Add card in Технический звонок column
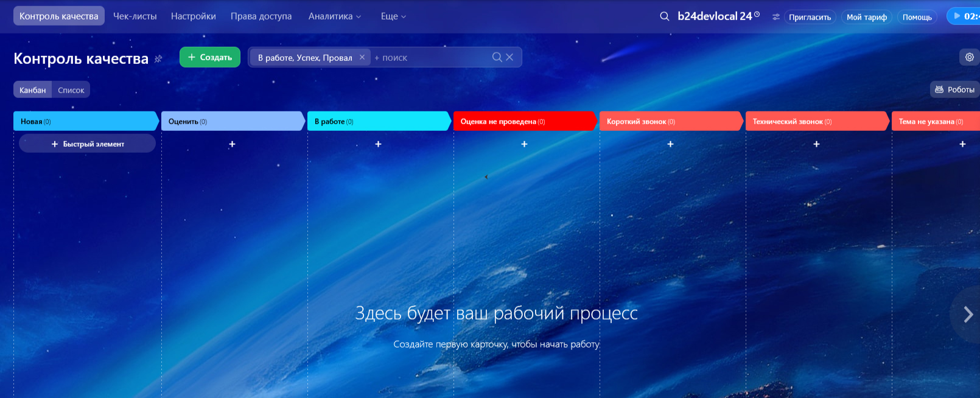This screenshot has width=980, height=398. point(816,144)
